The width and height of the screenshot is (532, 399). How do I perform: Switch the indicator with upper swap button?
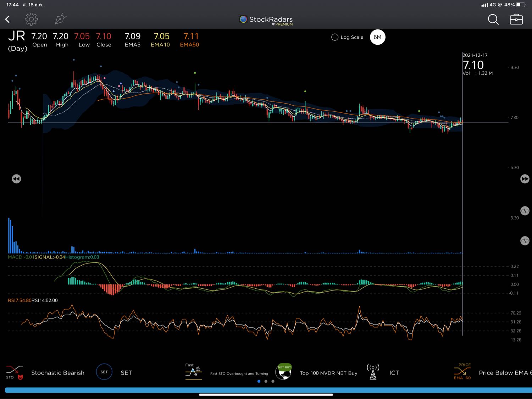[x=525, y=211]
